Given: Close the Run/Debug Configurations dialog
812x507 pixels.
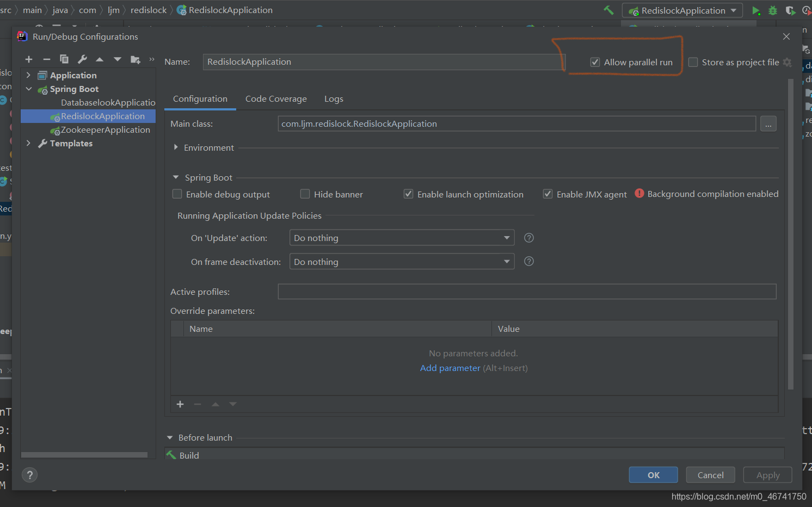Looking at the screenshot, I should pos(786,36).
